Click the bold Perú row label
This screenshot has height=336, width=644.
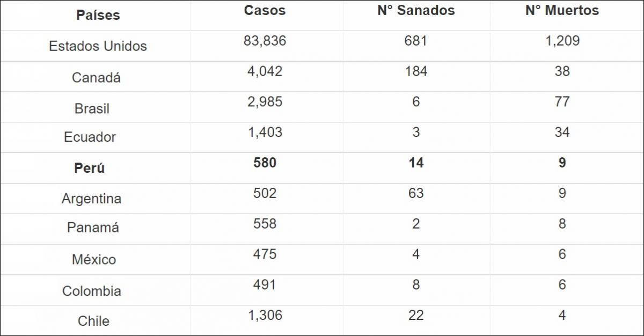point(90,168)
